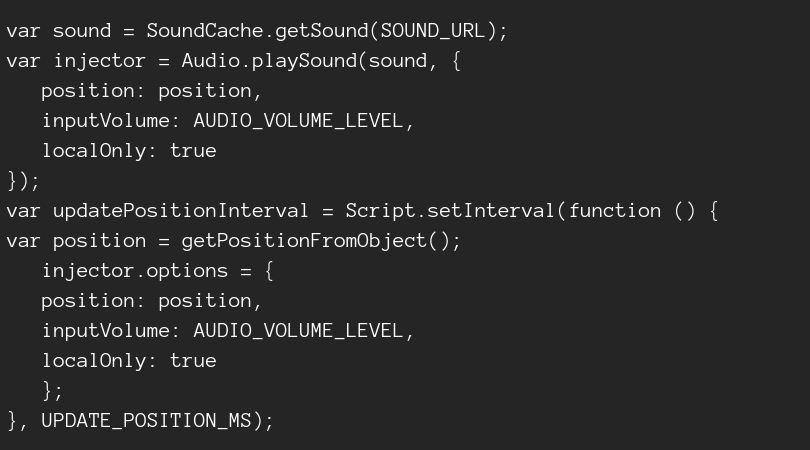Click the SOUND_URL constant
Screen dimensions: 810x450
coord(433,30)
